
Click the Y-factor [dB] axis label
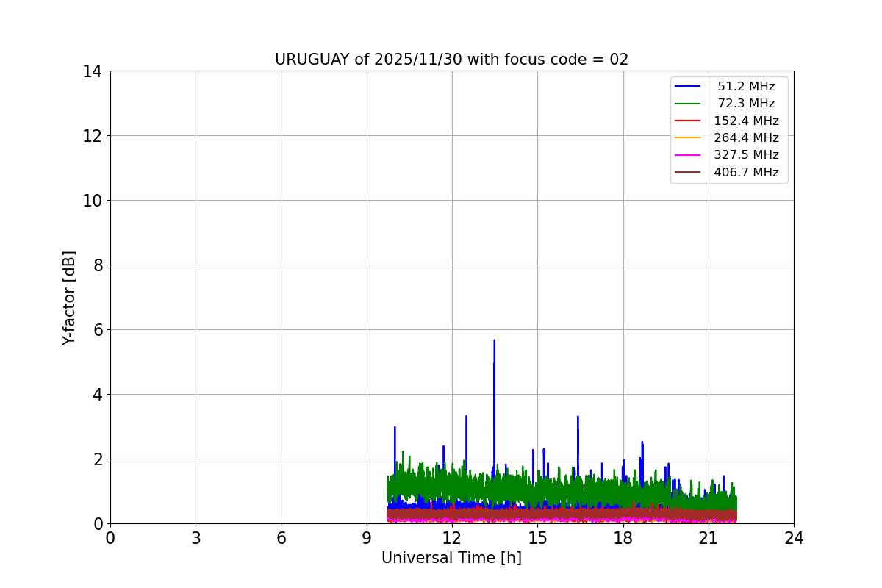[x=69, y=298]
